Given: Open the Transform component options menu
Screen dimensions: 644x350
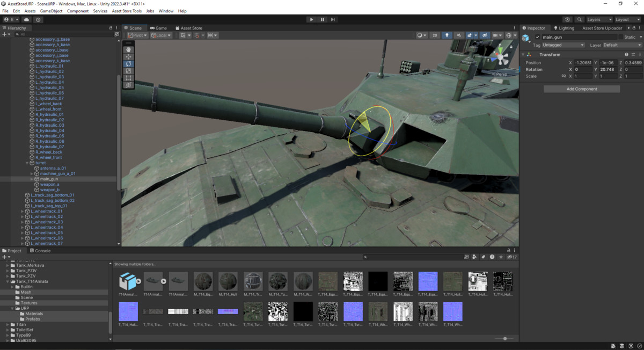Looking at the screenshot, I should click(640, 54).
